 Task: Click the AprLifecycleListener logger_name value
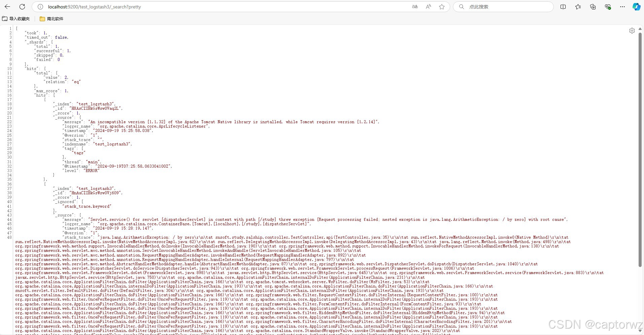click(x=153, y=126)
